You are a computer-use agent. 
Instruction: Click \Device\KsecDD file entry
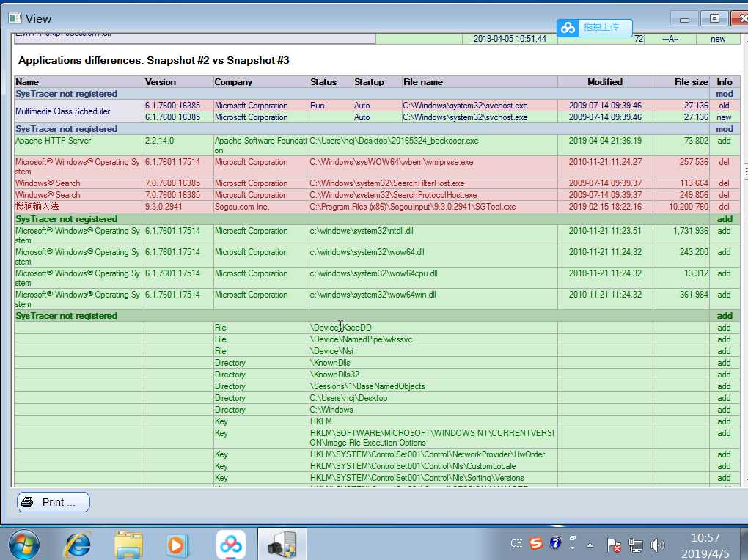coord(340,328)
